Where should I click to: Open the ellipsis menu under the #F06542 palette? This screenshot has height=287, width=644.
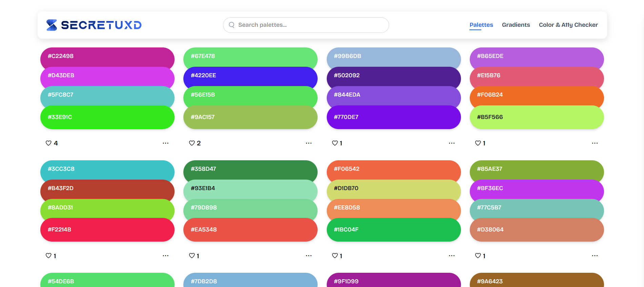coord(452,256)
